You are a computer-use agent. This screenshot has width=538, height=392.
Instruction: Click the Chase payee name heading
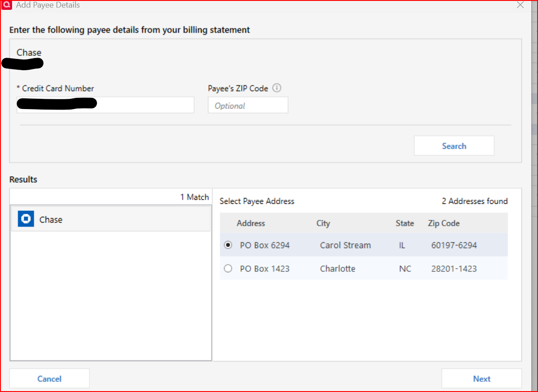29,52
